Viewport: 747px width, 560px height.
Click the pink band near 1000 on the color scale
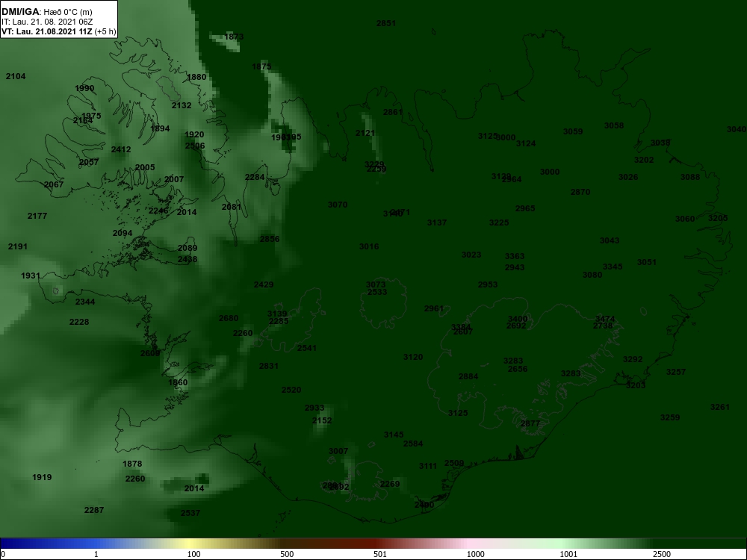[x=469, y=544]
